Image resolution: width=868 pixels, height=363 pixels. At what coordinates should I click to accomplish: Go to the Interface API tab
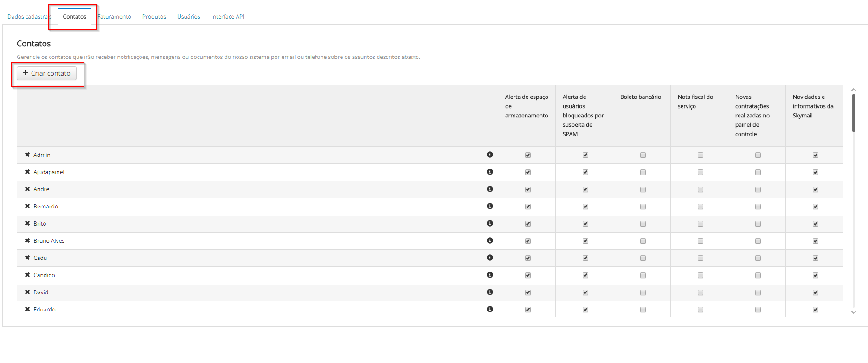pos(227,17)
